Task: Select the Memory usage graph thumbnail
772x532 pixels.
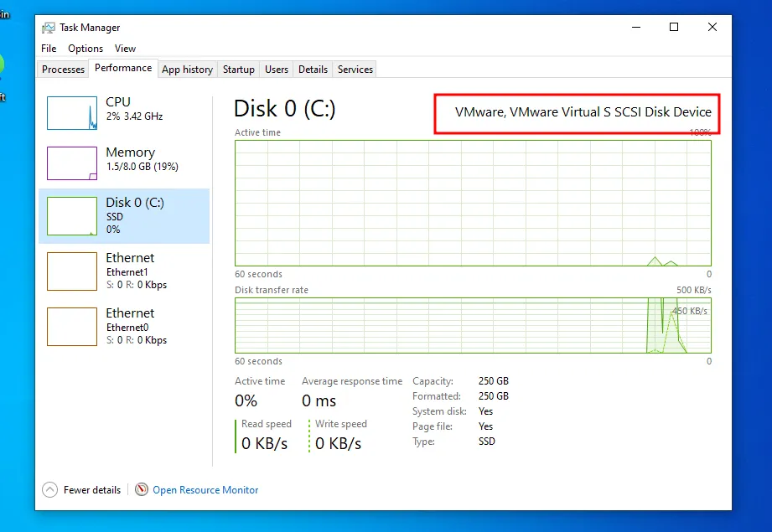Action: pyautogui.click(x=72, y=163)
